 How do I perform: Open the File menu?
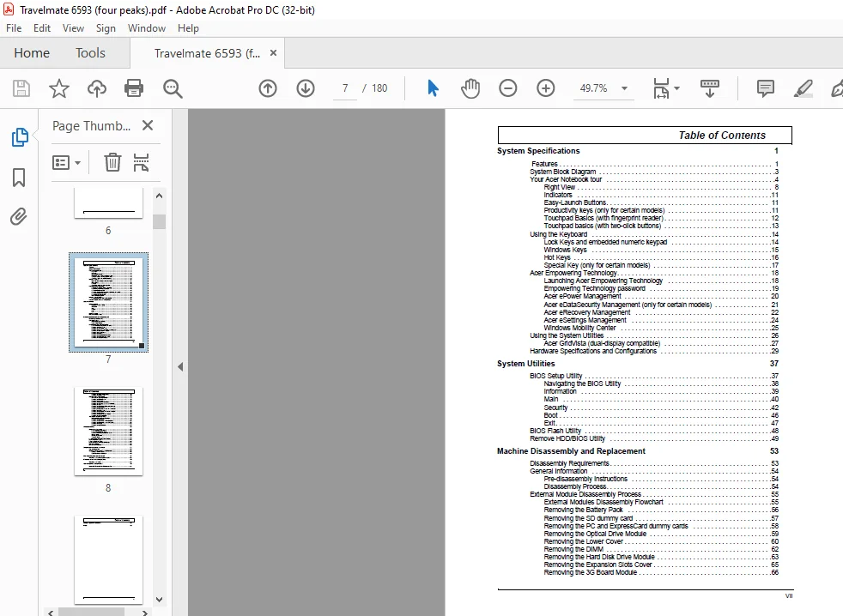14,28
